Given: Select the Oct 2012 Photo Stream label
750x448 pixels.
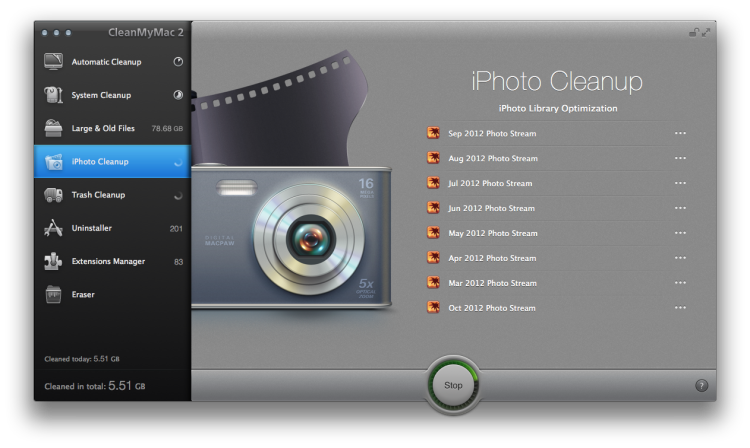Looking at the screenshot, I should [492, 308].
